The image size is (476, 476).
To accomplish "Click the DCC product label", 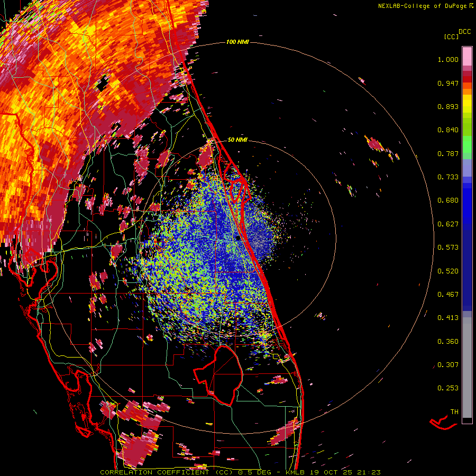I will [x=464, y=32].
